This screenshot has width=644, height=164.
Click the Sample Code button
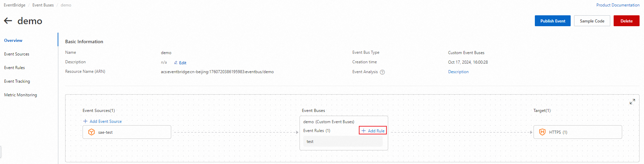coord(592,21)
